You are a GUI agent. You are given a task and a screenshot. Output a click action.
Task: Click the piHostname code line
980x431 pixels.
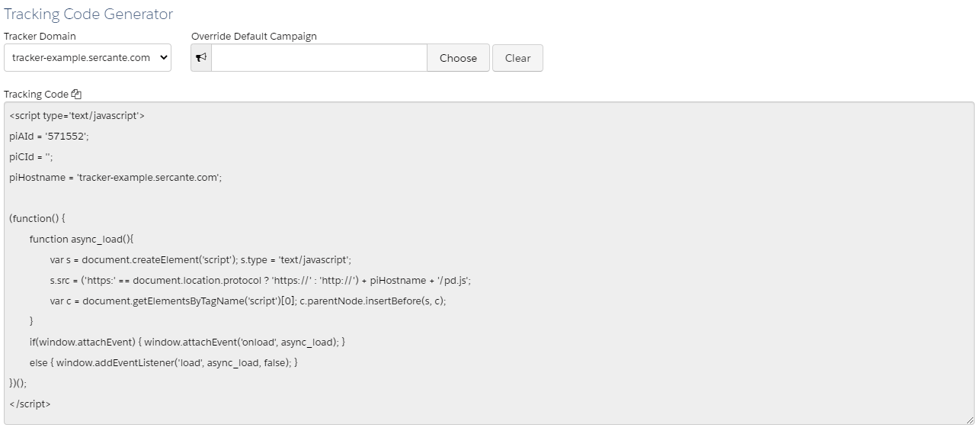point(115,177)
